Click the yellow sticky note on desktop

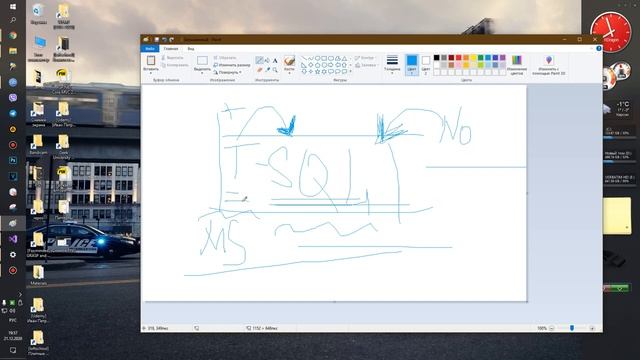[617, 216]
